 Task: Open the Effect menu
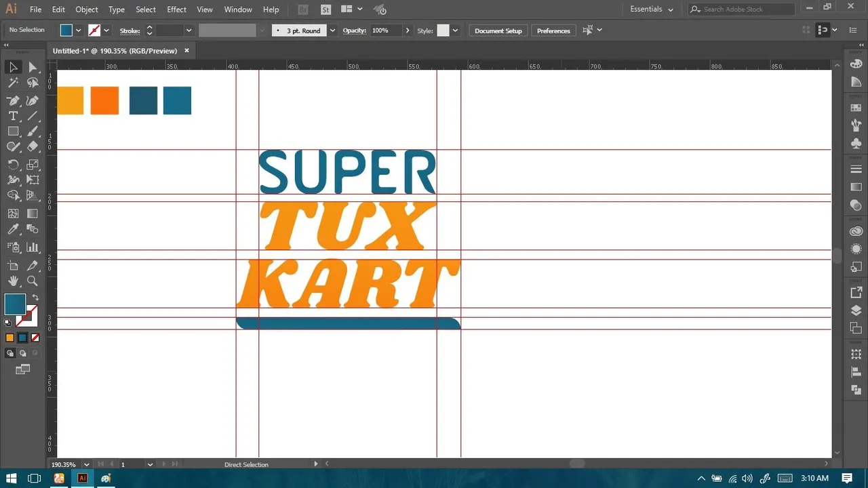(x=176, y=9)
